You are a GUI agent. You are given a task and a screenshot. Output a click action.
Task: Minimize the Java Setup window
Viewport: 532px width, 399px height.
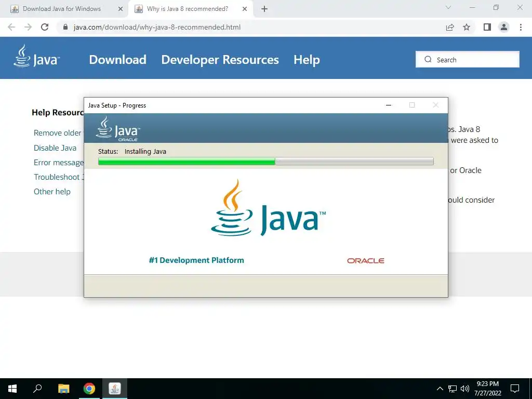tap(389, 105)
